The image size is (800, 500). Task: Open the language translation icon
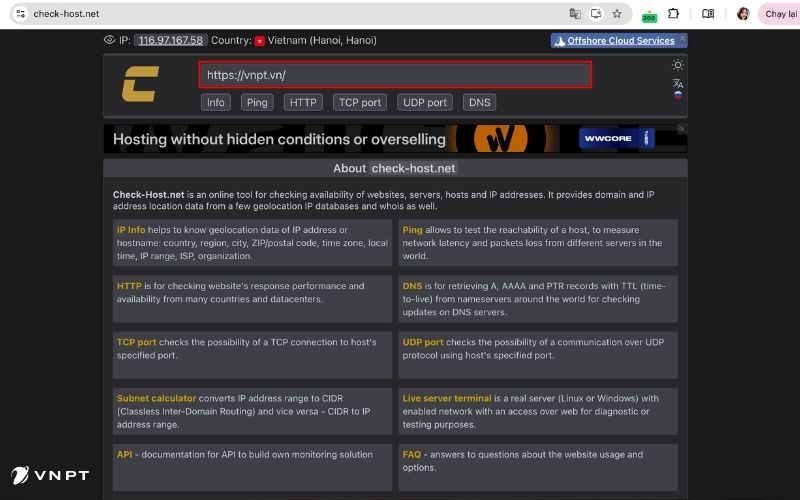tap(678, 83)
